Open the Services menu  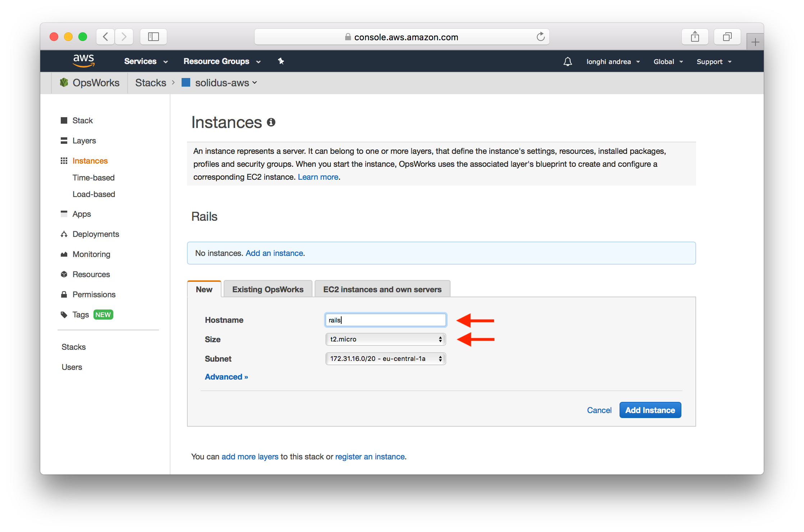pyautogui.click(x=146, y=61)
